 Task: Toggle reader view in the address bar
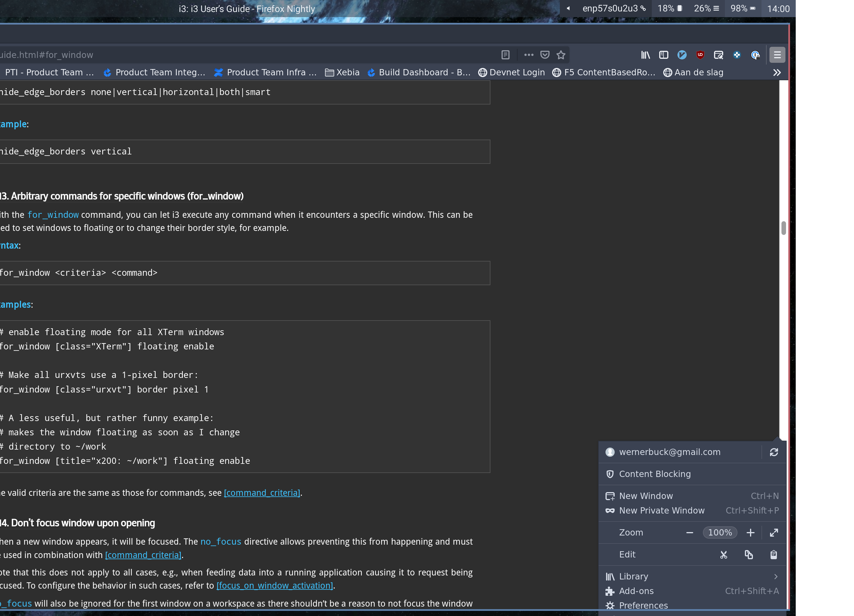coord(505,55)
